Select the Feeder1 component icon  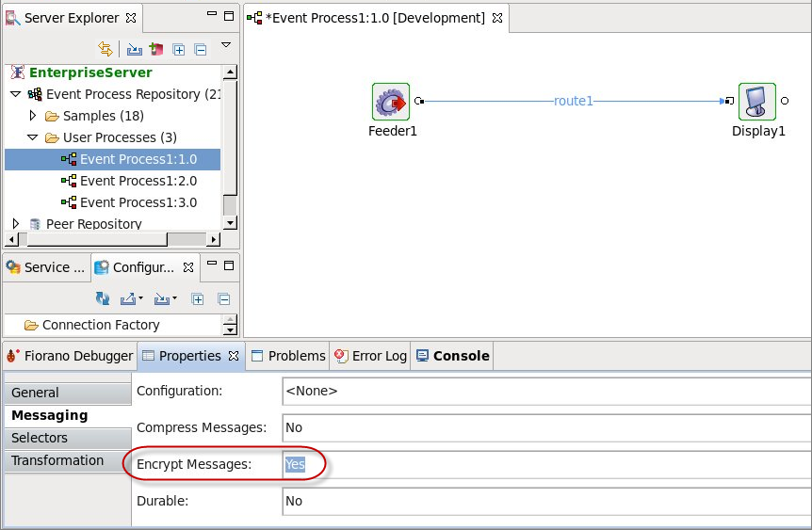(x=391, y=102)
